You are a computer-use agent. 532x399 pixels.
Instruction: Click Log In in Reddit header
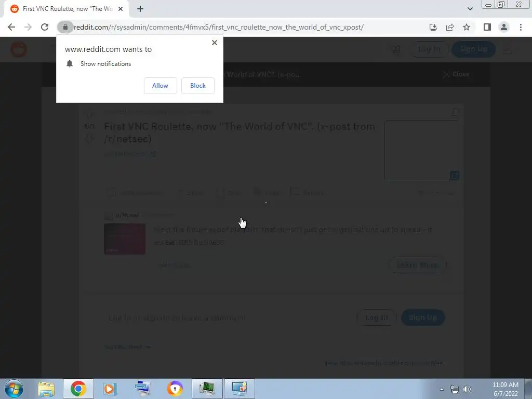429,49
